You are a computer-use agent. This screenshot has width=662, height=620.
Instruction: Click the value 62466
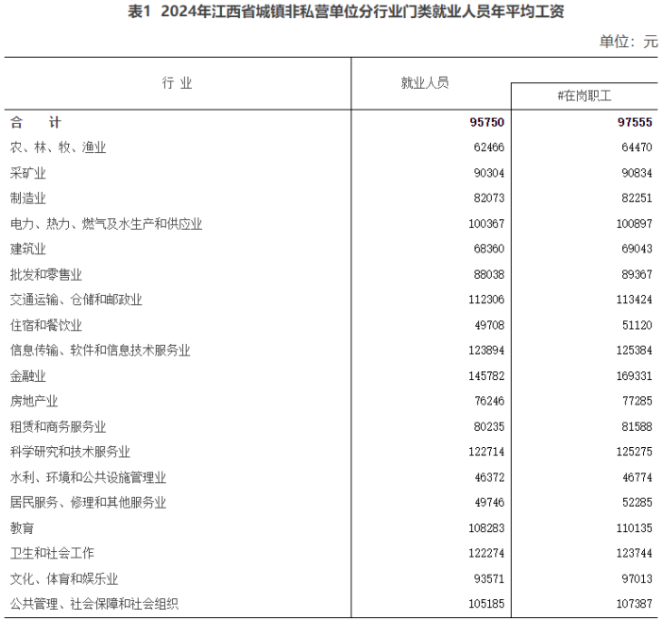click(x=489, y=147)
